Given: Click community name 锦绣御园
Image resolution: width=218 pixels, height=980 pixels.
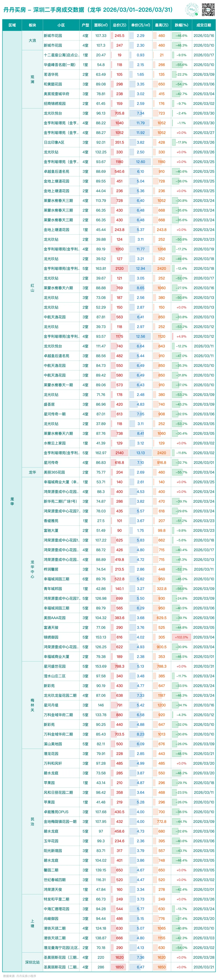Looking at the screenshot, I should (51, 637).
